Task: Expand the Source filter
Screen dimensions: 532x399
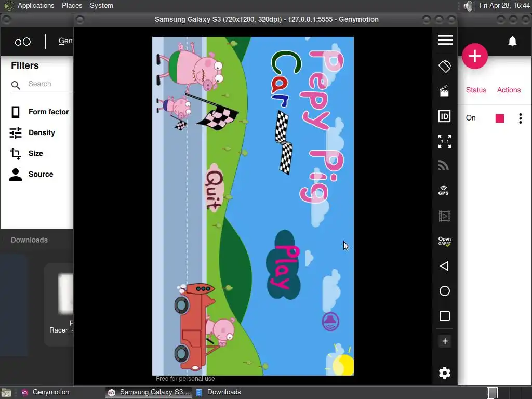Action: [x=31, y=174]
